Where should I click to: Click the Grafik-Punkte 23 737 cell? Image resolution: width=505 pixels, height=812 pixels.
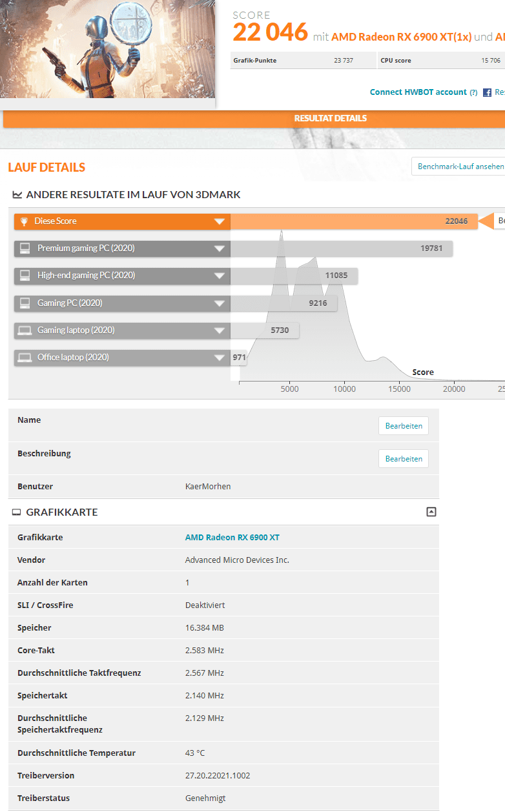[303, 61]
